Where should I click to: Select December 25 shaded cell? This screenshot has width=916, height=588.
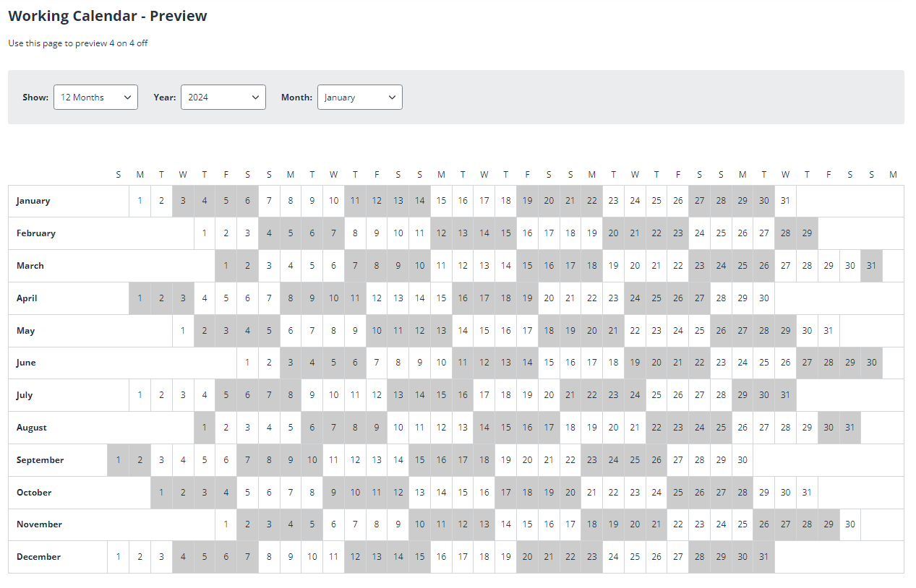(635, 556)
